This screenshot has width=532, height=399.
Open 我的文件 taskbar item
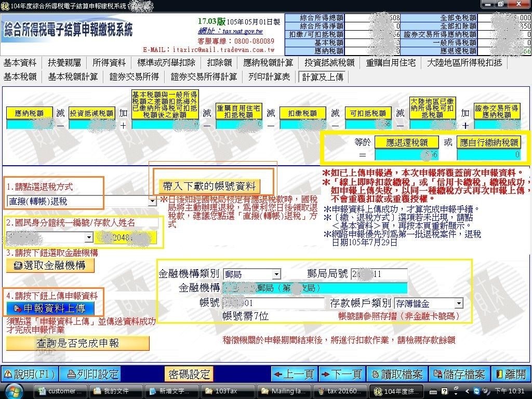point(115,391)
